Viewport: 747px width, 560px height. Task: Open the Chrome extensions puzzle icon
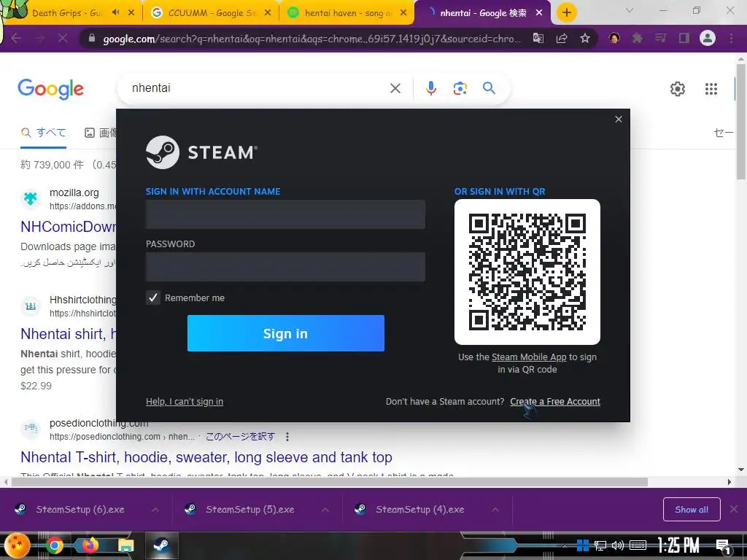[x=638, y=38]
